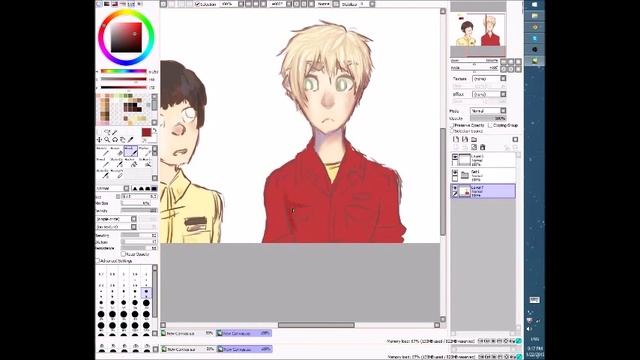Select the top layer in layer list
640x360 pixels.
(x=483, y=160)
